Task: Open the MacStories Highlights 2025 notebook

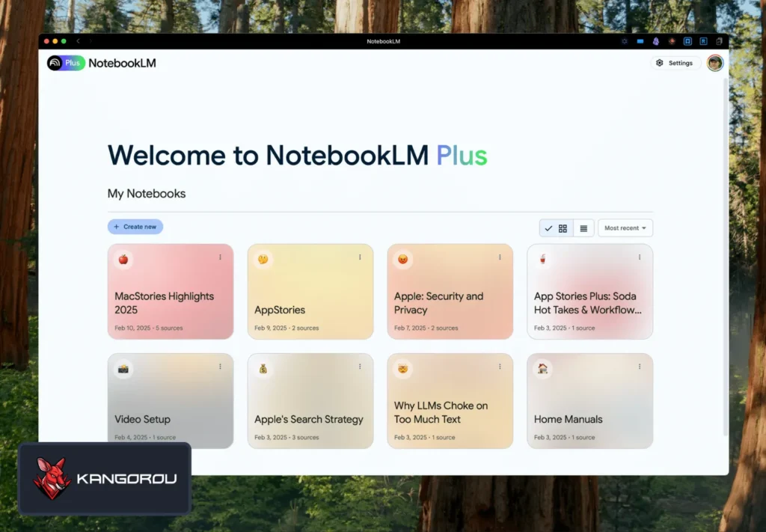Action: point(171,292)
